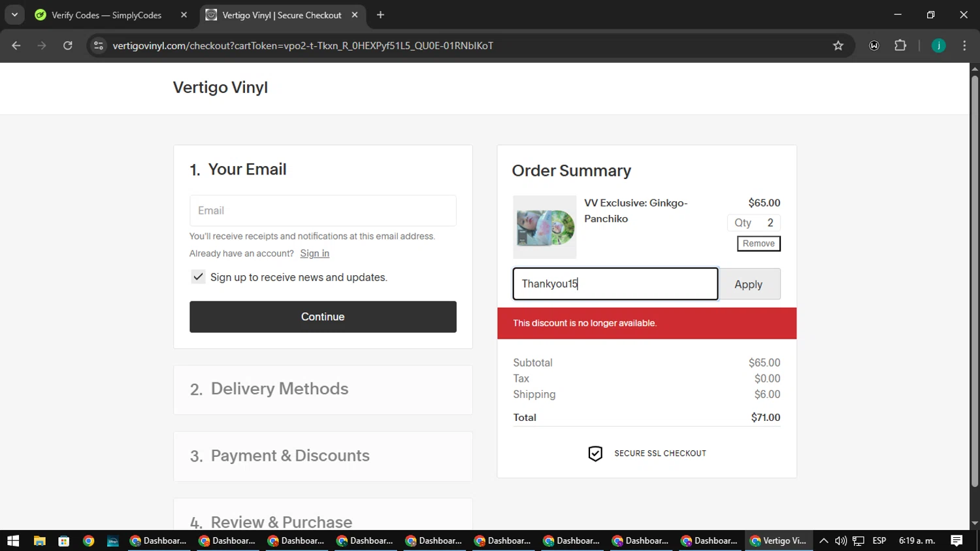Click the Shipping $6.00 amount

[767, 395]
